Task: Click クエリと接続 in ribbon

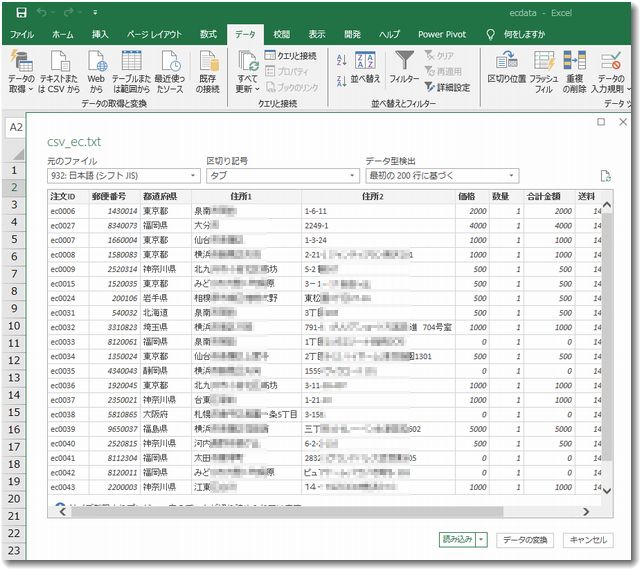Action: pyautogui.click(x=291, y=56)
